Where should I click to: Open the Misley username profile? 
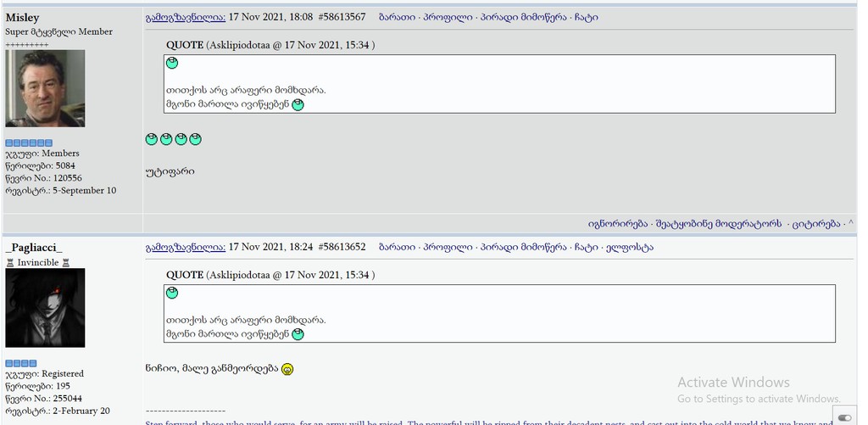[x=22, y=19]
